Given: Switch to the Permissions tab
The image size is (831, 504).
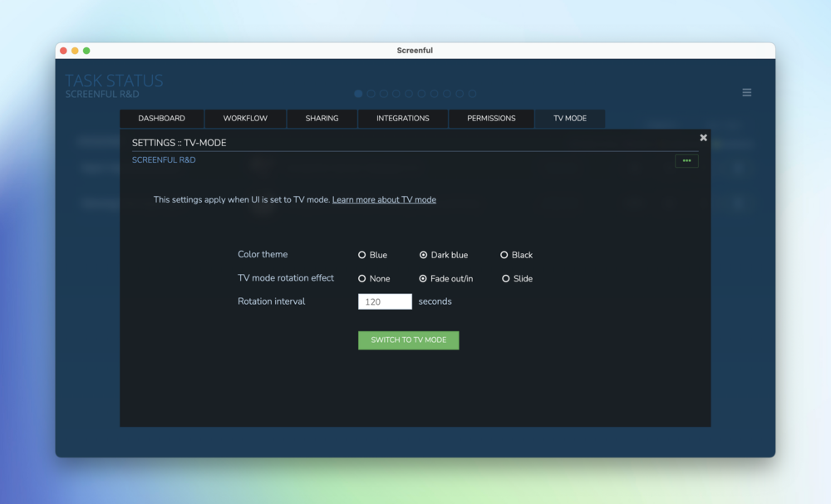Looking at the screenshot, I should tap(491, 119).
